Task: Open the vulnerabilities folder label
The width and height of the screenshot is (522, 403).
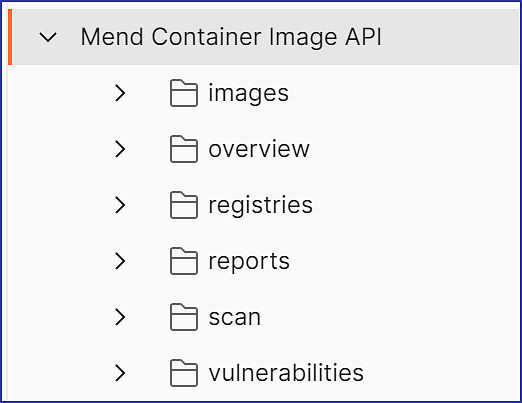Action: [x=286, y=372]
